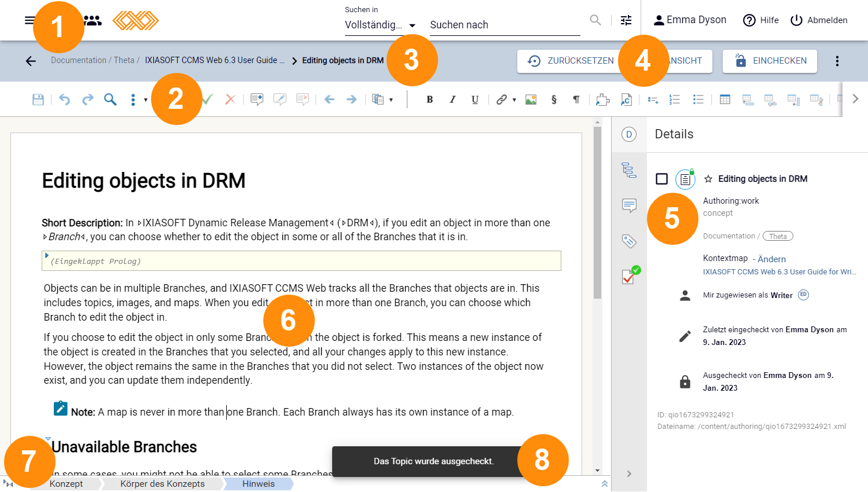Open the paste options dropdown arrow

[x=391, y=100]
